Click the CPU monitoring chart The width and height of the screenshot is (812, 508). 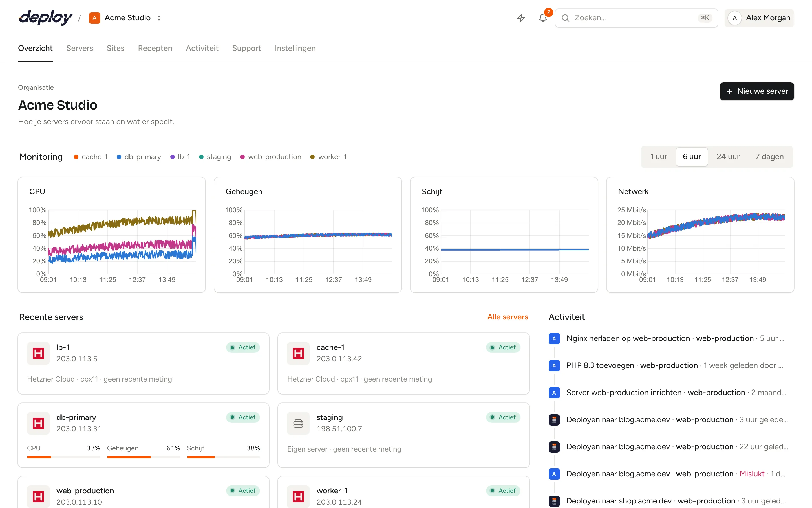point(111,235)
